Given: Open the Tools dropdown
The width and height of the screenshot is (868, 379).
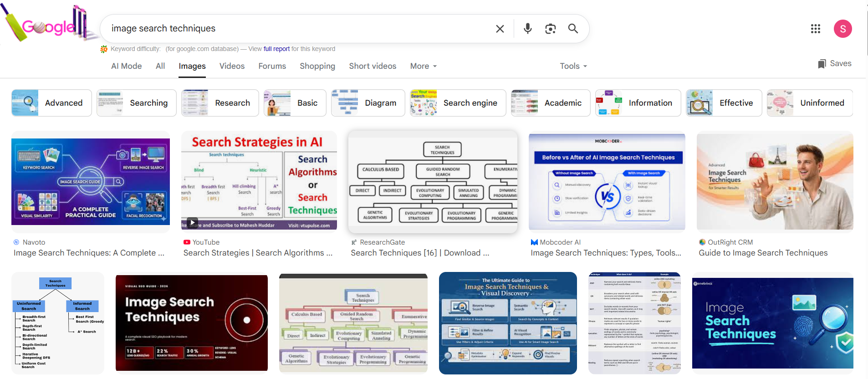Looking at the screenshot, I should click(x=573, y=66).
